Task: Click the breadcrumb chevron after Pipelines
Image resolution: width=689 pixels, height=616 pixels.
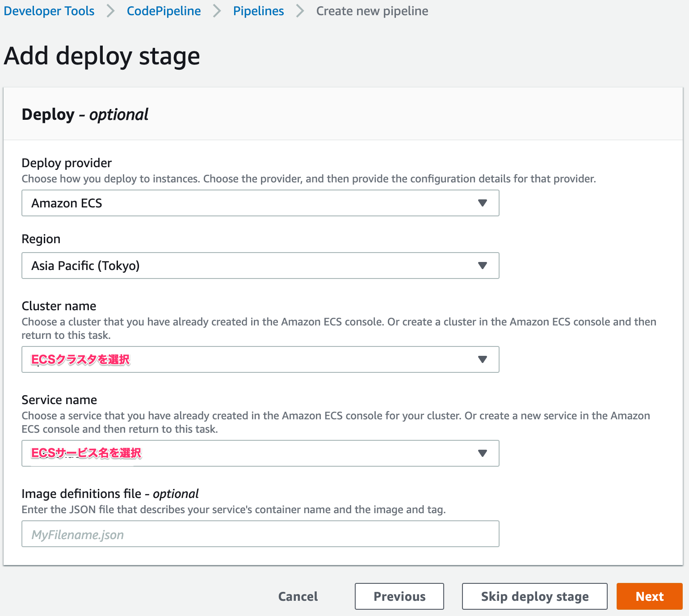Action: click(x=300, y=11)
